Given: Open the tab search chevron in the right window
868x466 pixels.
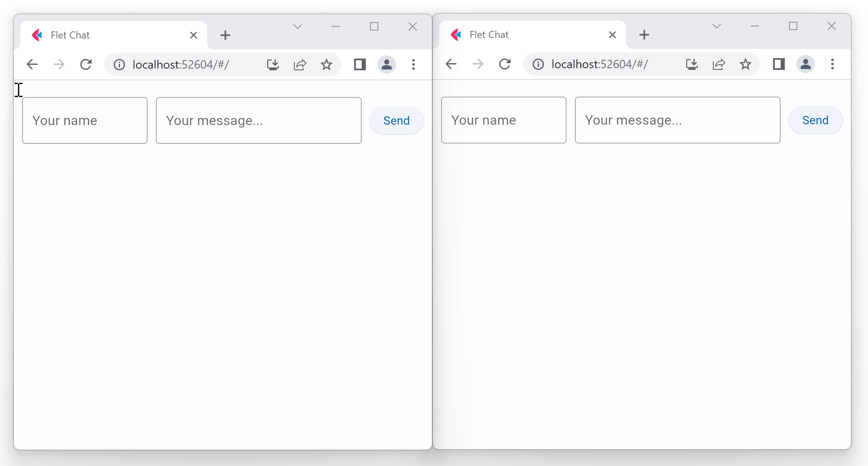Looking at the screenshot, I should (716, 26).
